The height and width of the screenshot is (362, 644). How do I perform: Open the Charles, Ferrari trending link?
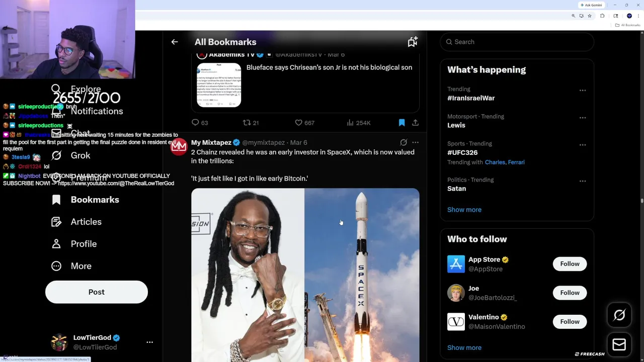coord(505,162)
